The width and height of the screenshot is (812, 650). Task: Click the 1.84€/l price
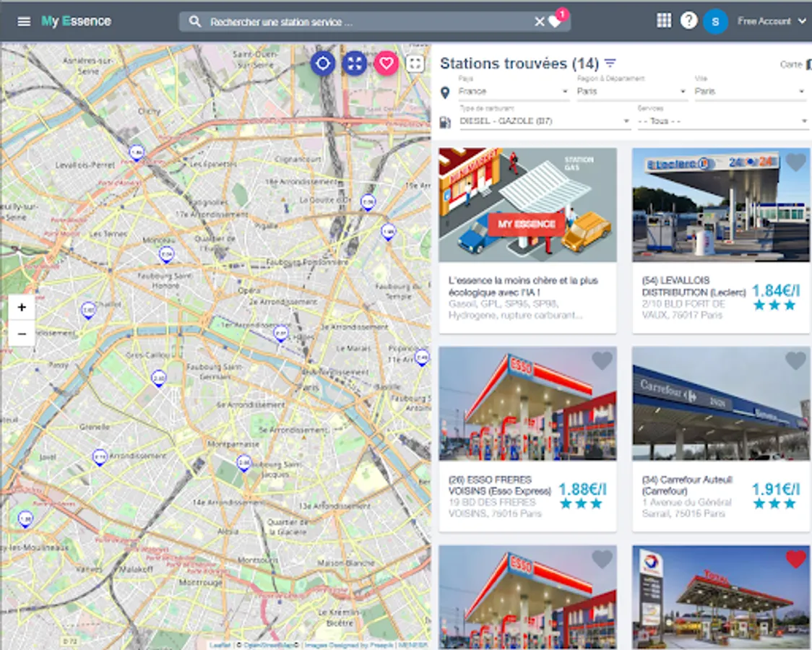776,291
